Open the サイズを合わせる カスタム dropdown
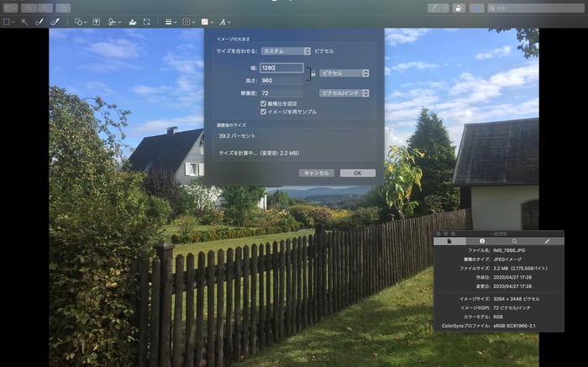 [x=286, y=51]
